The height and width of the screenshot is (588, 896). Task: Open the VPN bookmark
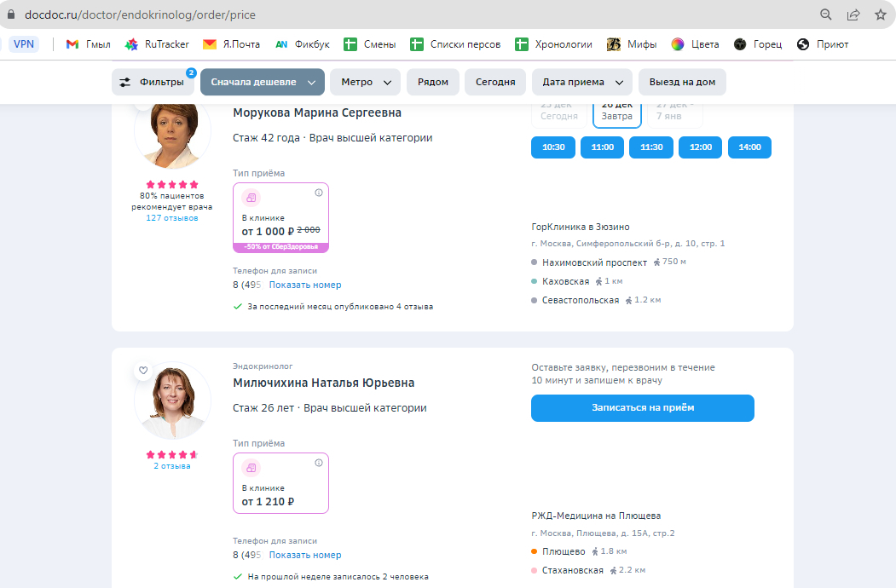pos(24,44)
